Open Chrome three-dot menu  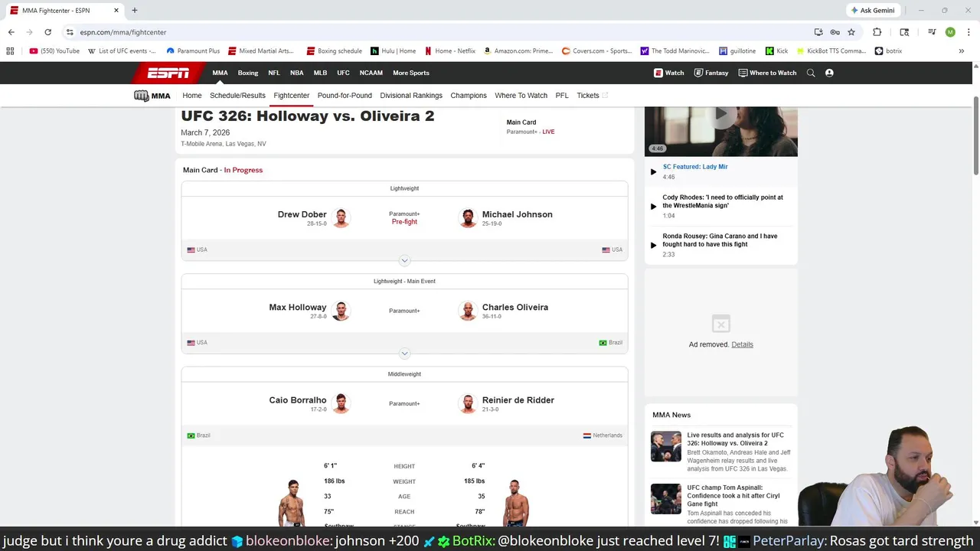969,32
